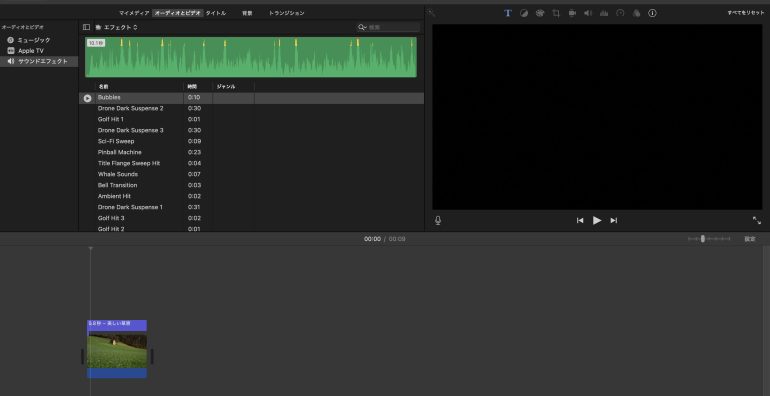Switch to the マイメディア tab
Screen dimensions: 770x396
tap(134, 13)
